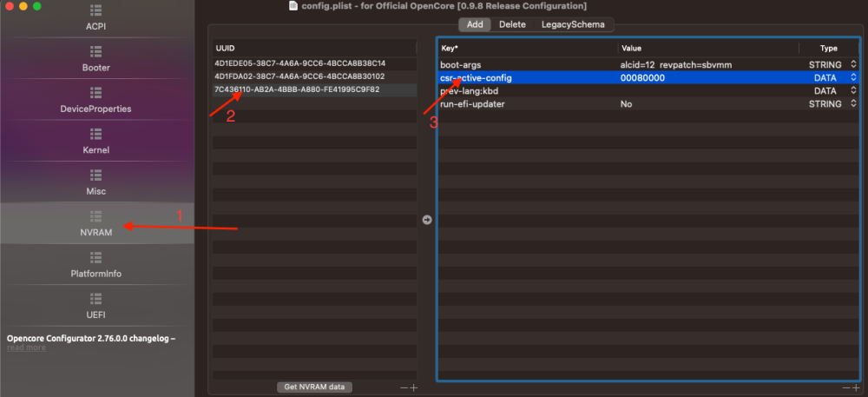868x397 pixels.
Task: Open the changelog read more link
Action: click(x=26, y=347)
